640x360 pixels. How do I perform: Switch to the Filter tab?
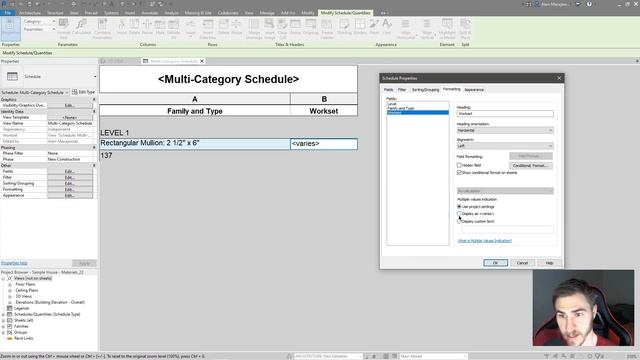coord(402,90)
